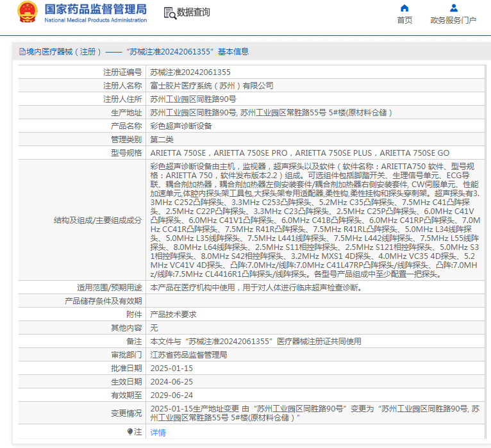Click approval department 江苏省药品监督管理局

pyautogui.click(x=188, y=355)
